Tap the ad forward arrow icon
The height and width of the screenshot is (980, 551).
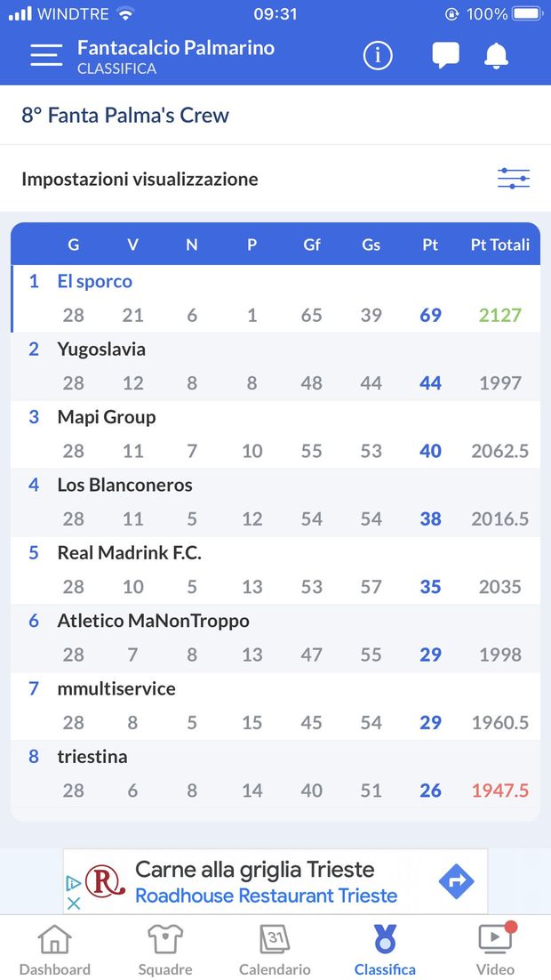pos(455,882)
